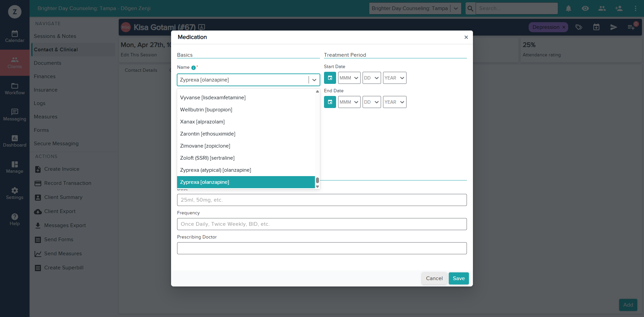This screenshot has height=317, width=644.
Task: Click the user avatar Z icon
Action: (15, 12)
